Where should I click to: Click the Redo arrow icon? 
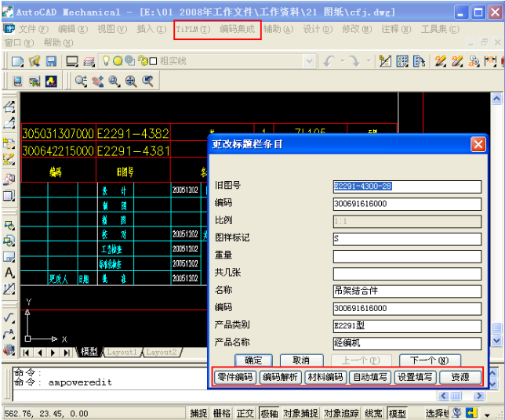pos(354,61)
